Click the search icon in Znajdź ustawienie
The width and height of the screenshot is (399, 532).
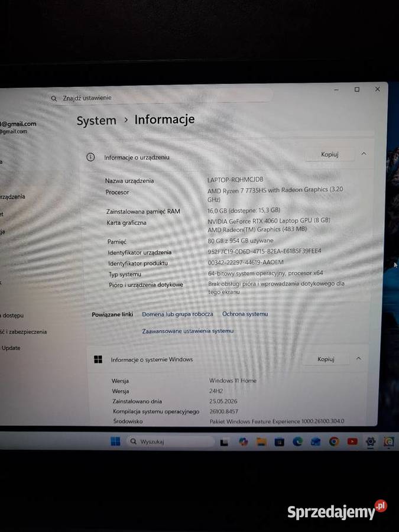[x=54, y=98]
